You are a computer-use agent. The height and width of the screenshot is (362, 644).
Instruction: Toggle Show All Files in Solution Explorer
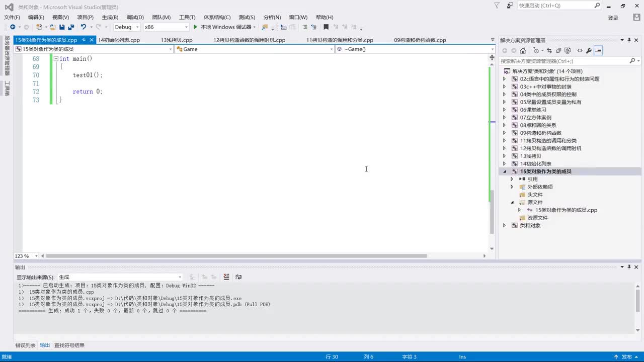click(568, 51)
